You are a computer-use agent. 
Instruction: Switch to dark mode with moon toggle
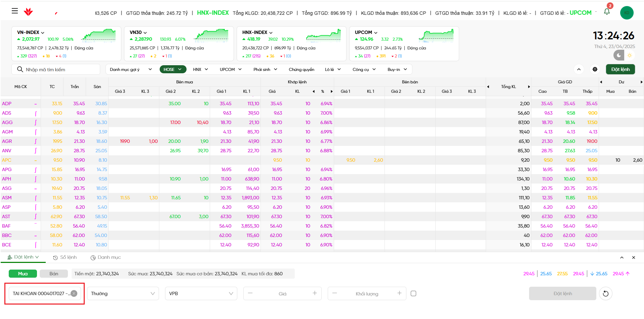pyautogui.click(x=619, y=55)
